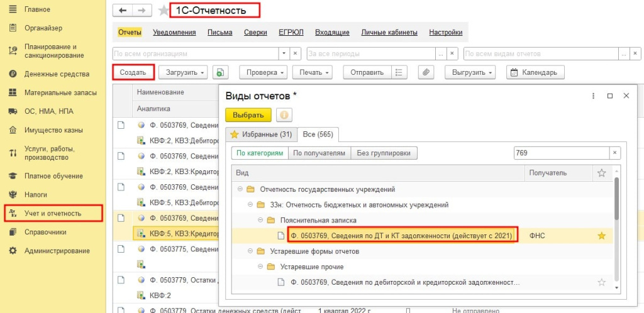The height and width of the screenshot is (313, 644).
Task: Click the Имущество казны bank icon
Action: (x=13, y=130)
